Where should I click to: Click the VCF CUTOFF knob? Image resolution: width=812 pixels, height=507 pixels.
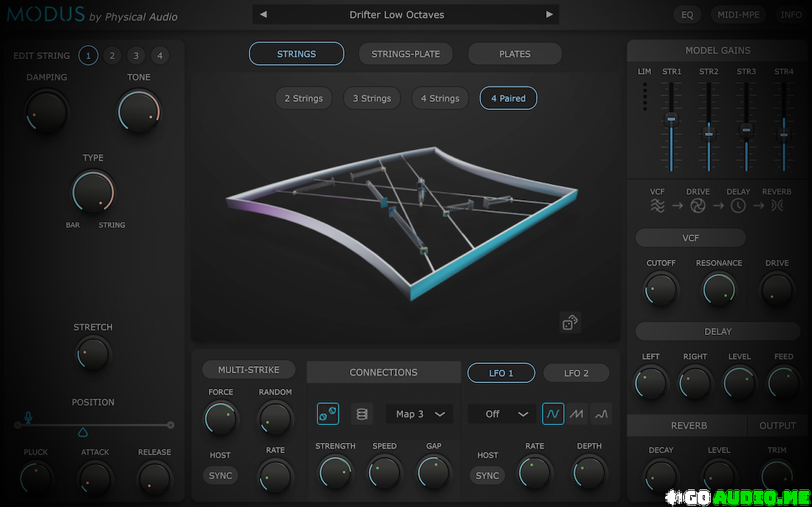661,289
